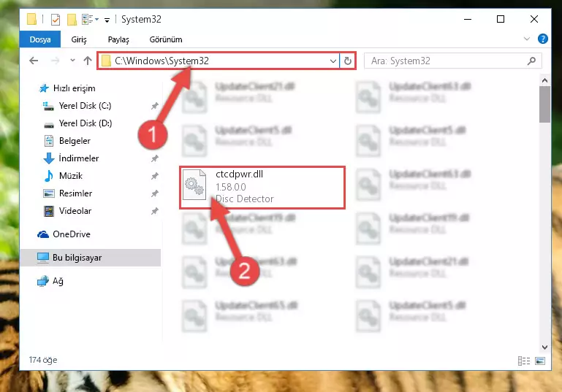Open Customize Quick Access Toolbar dropdown arrow
This screenshot has width=562, height=392.
click(x=107, y=20)
